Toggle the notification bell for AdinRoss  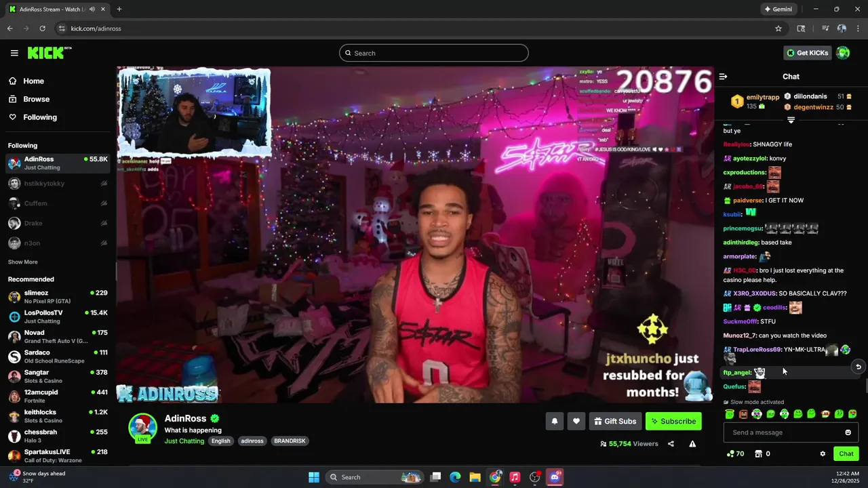click(554, 421)
